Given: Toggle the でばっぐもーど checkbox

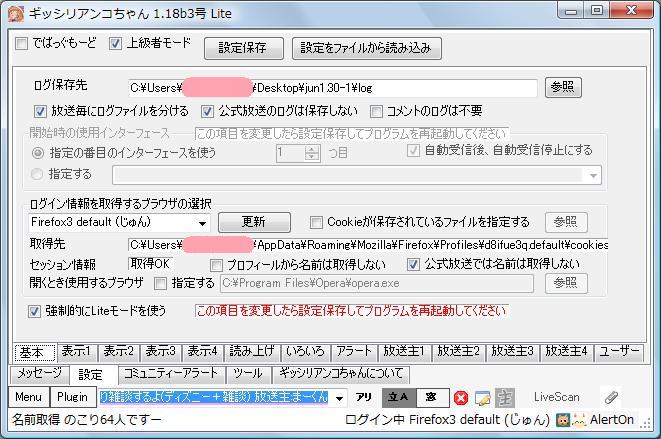Looking at the screenshot, I should pos(24,45).
